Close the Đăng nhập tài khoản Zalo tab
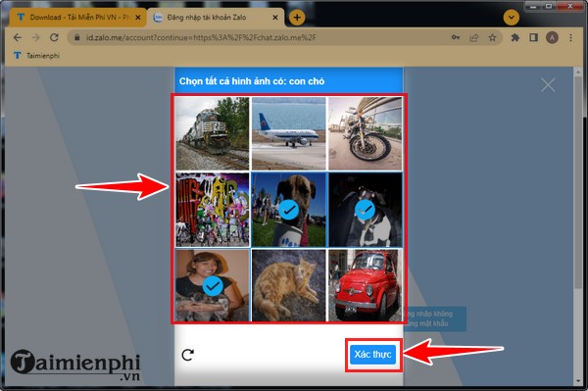Screen dimensions: 588x391 pos(275,18)
